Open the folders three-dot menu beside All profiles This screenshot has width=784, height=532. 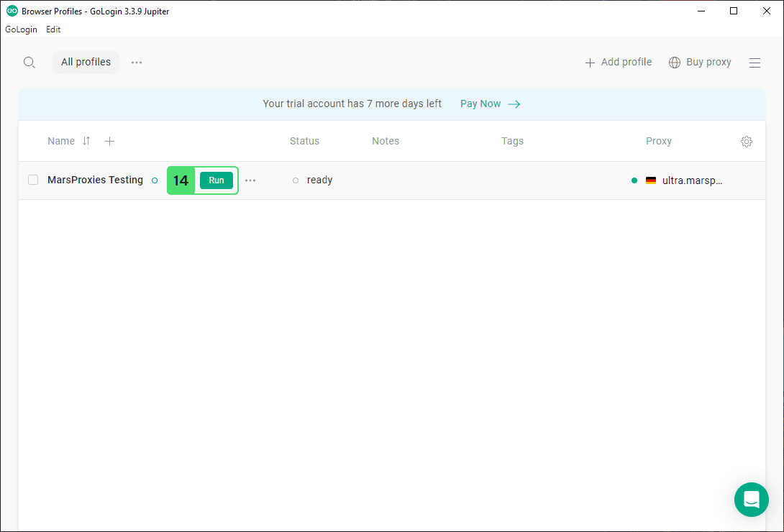[137, 63]
